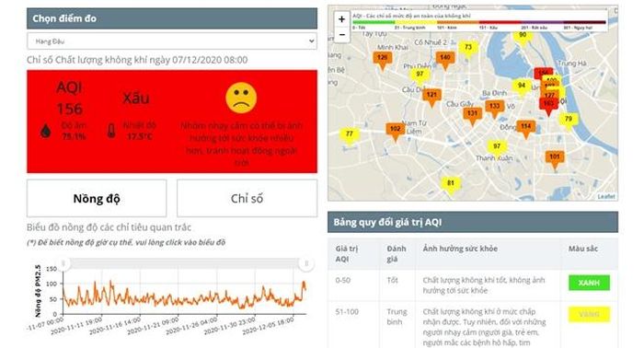
Task: Click the Biểu đồ nồng độ chart title
Action: click(109, 227)
